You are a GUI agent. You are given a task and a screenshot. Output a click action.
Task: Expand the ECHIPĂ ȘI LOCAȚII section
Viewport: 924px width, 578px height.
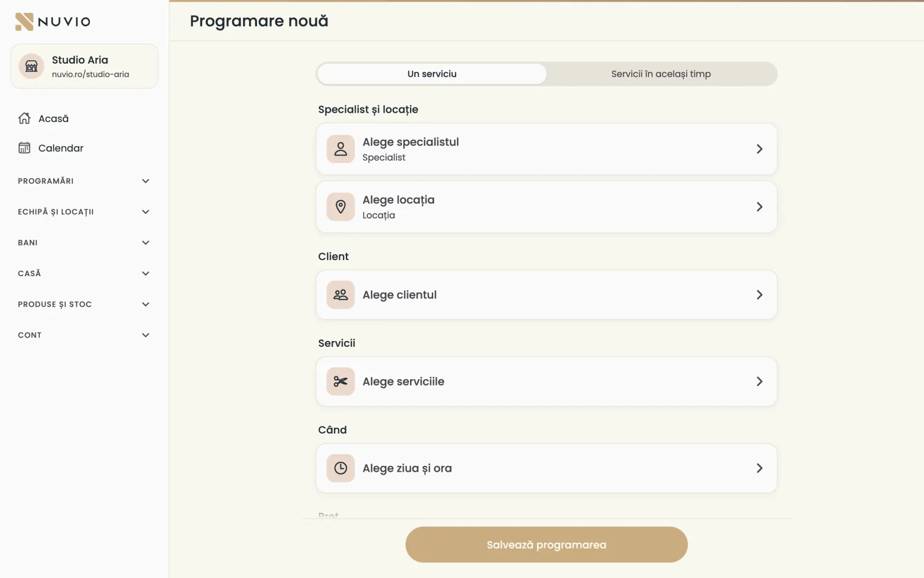[x=84, y=212]
